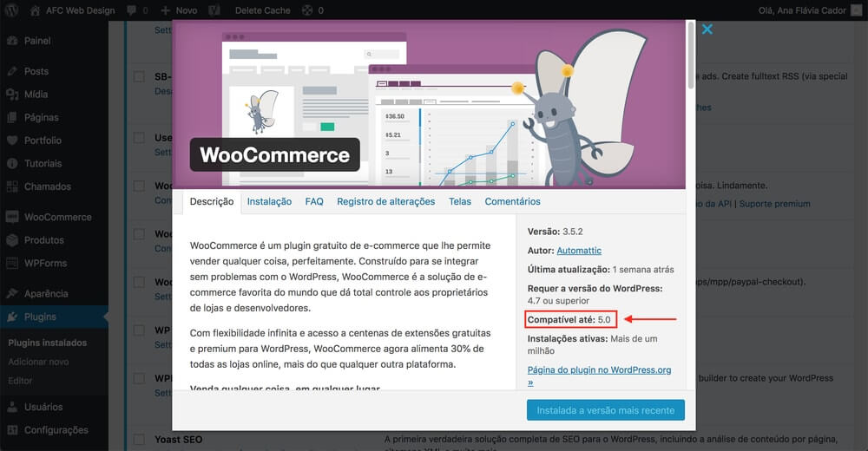Click the Configurações settings icon
Screen dimensions: 868x451
pyautogui.click(x=12, y=430)
